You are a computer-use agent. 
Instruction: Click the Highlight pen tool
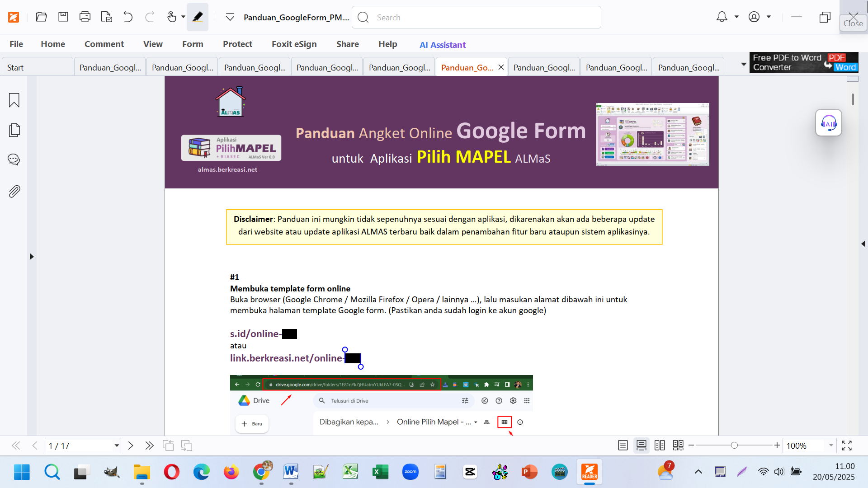(x=198, y=17)
